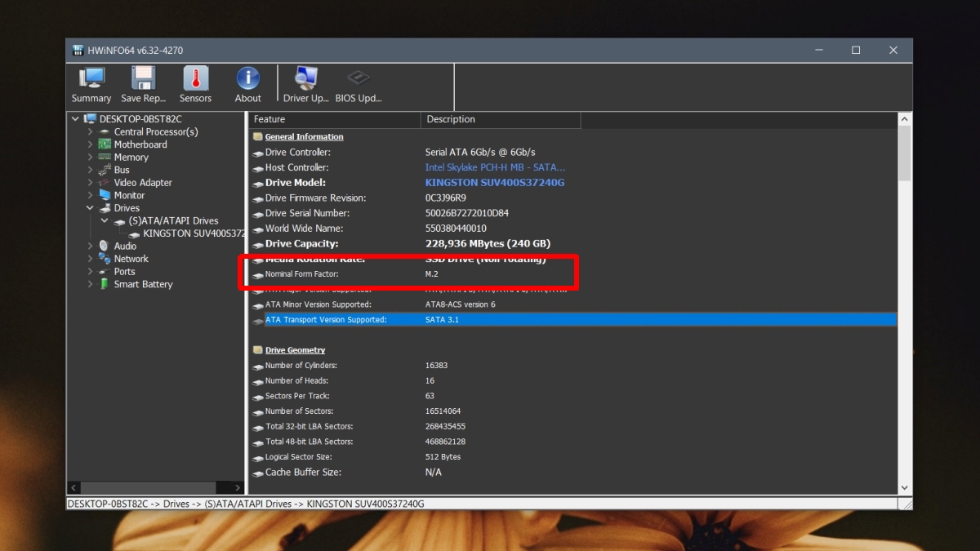
Task: Click the Central Processor(s) icon
Action: pos(105,131)
